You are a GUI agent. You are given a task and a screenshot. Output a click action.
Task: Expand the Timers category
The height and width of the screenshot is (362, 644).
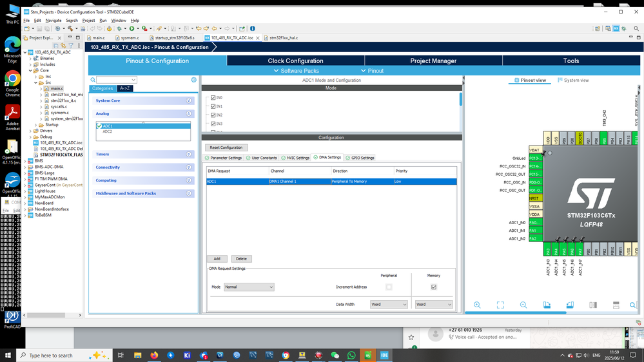click(142, 155)
